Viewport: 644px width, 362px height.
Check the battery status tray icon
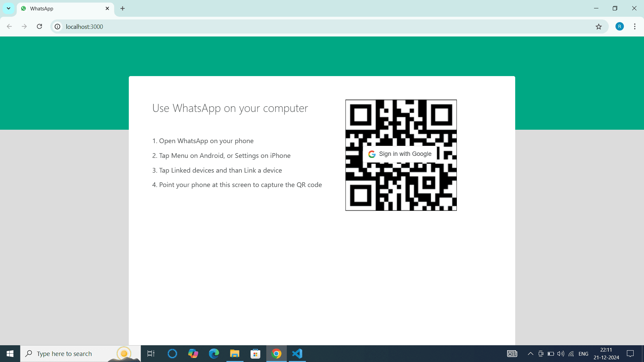(551, 354)
